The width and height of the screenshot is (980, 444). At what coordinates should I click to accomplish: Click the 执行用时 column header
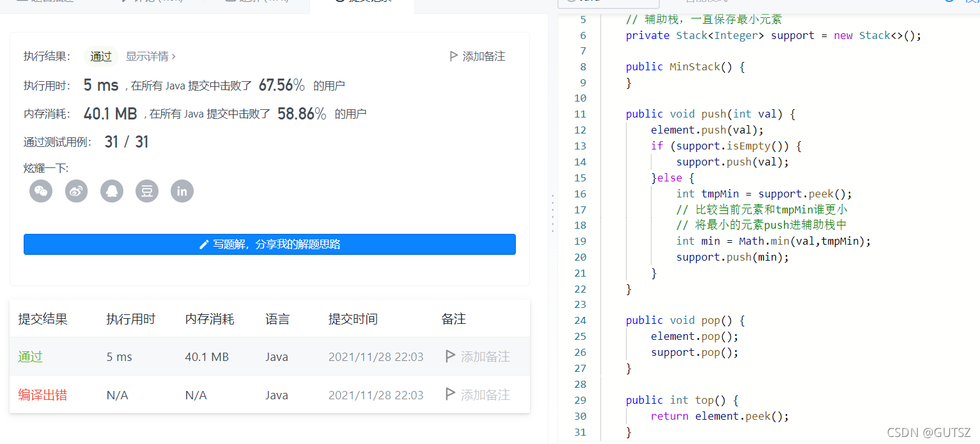tap(130, 319)
